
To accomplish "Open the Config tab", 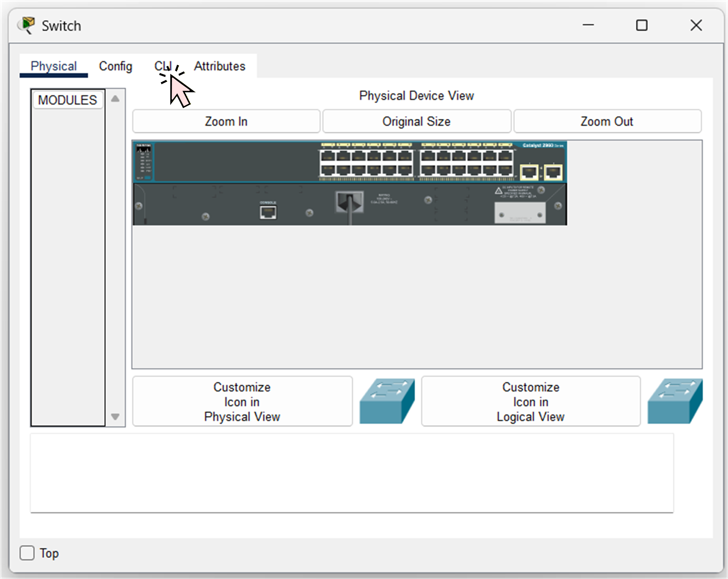I will pos(116,66).
